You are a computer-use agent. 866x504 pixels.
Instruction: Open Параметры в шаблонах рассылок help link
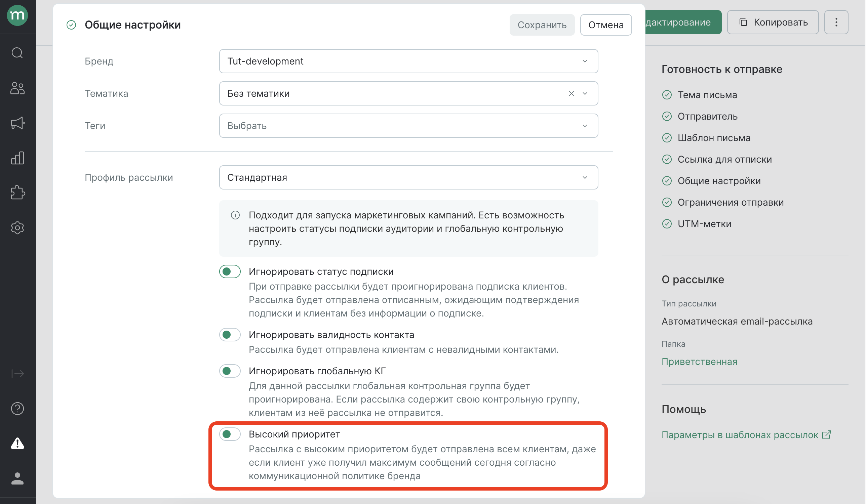pos(741,435)
